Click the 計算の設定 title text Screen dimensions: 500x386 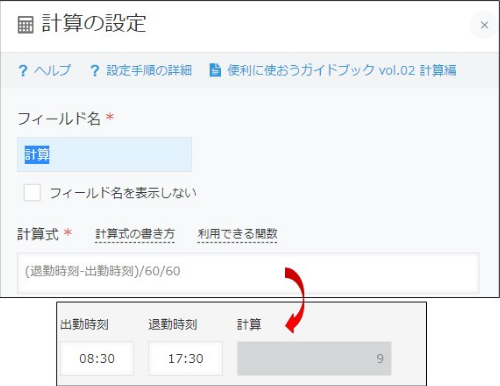pyautogui.click(x=94, y=23)
